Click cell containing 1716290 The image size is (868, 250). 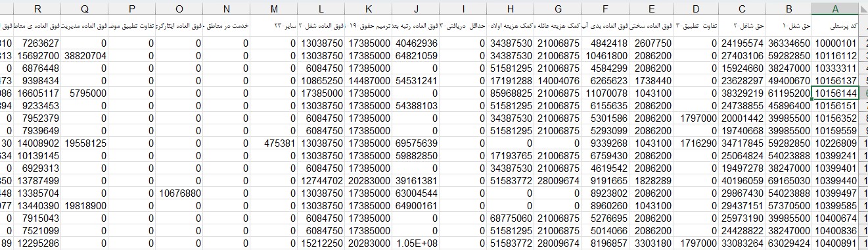(x=696, y=143)
